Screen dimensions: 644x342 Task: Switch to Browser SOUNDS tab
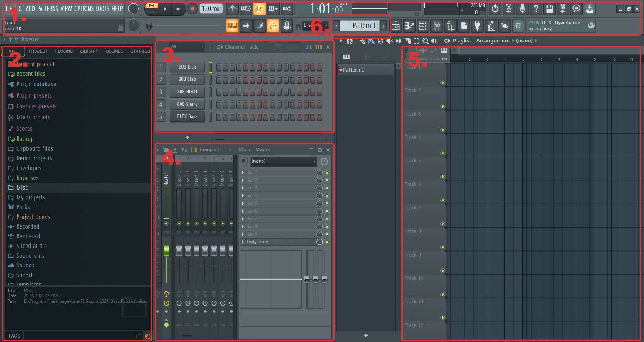[x=114, y=51]
